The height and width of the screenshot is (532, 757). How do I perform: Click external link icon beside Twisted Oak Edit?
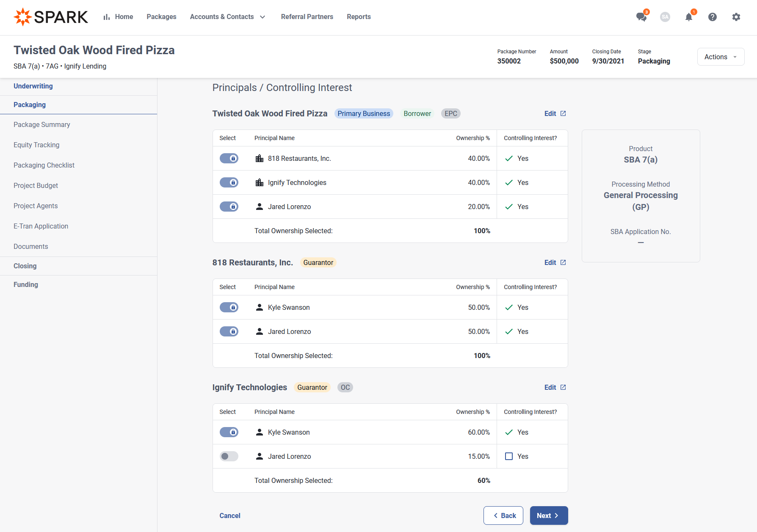(563, 113)
